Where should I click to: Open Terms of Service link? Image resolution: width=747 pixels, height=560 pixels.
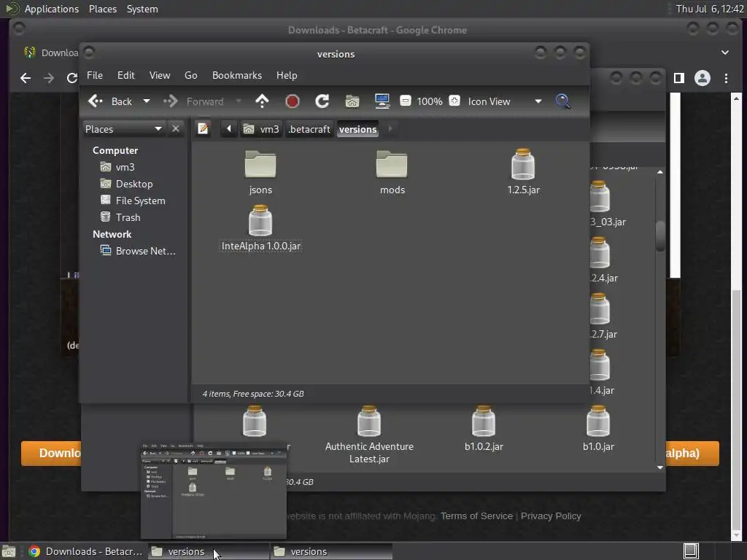[x=476, y=516]
